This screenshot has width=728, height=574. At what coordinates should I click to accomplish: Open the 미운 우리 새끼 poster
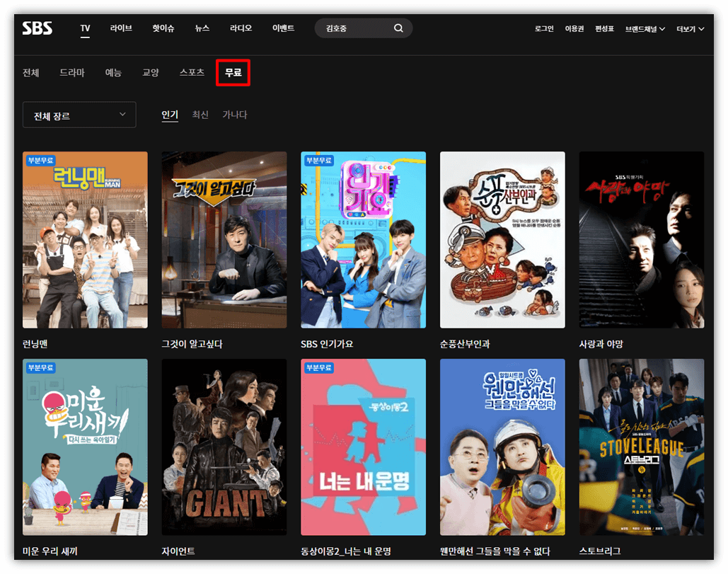[85, 447]
